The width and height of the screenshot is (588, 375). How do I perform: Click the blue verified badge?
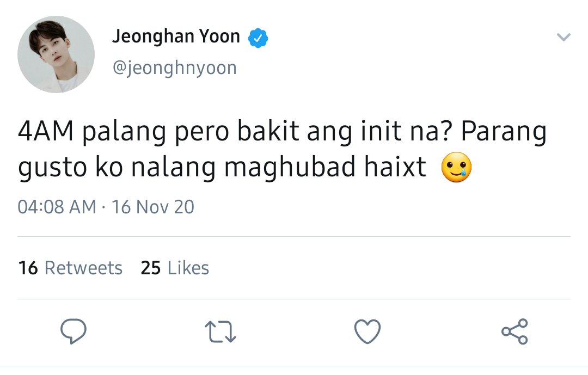[x=258, y=38]
